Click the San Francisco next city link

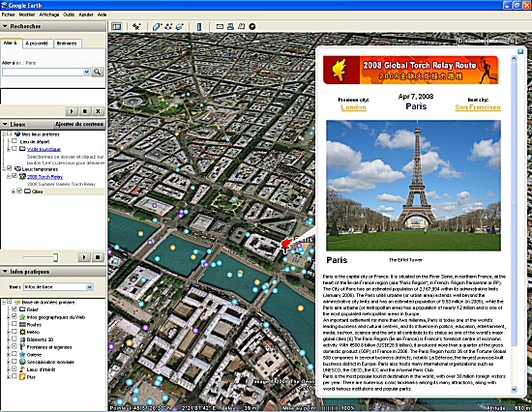[478, 107]
